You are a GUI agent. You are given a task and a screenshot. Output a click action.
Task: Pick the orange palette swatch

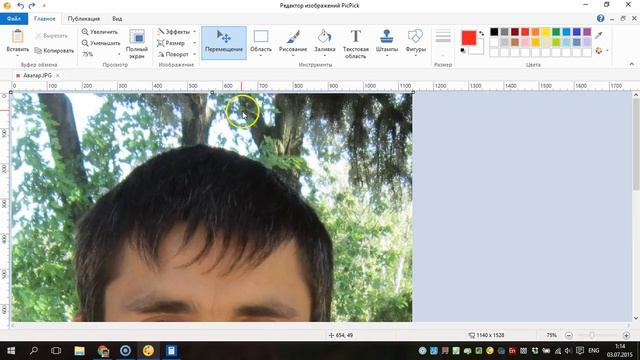[x=535, y=32]
